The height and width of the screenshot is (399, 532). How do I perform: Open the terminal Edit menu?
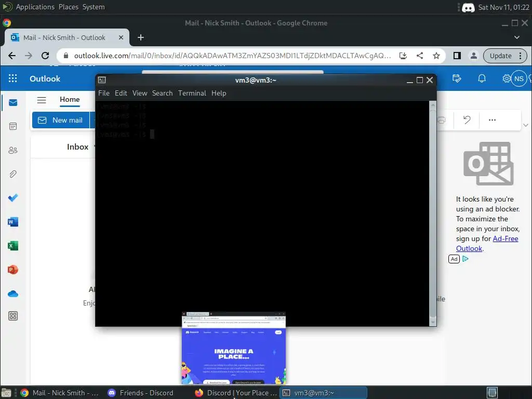(121, 93)
